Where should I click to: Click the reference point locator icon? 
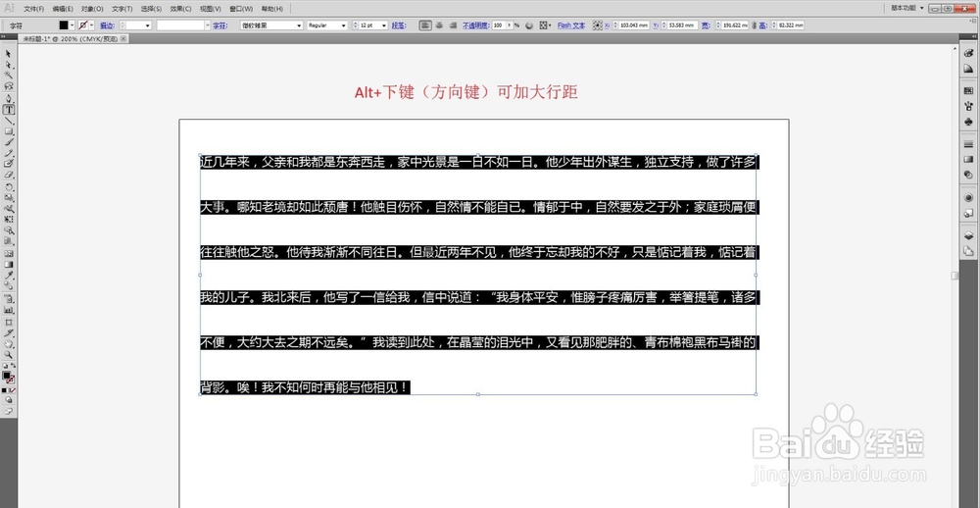point(597,25)
